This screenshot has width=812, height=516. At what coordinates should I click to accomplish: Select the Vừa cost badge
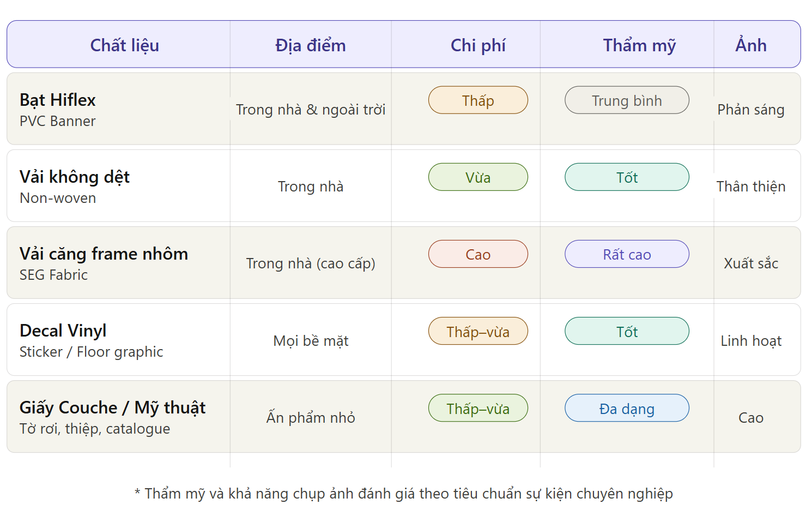[478, 177]
